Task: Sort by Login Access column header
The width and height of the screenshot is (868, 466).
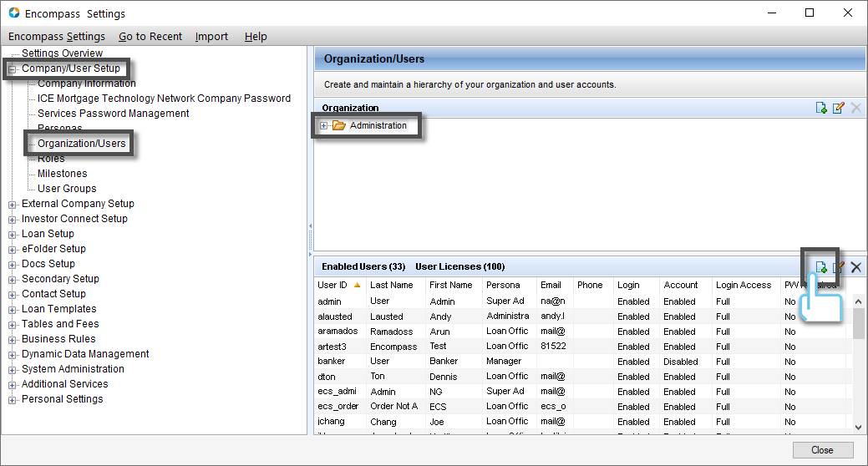Action: click(x=746, y=285)
